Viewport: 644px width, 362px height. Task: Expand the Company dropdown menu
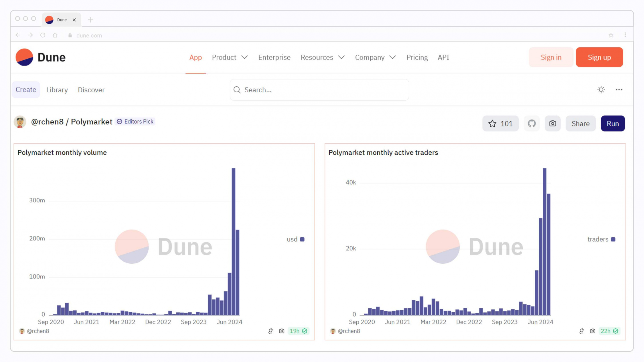click(x=376, y=57)
